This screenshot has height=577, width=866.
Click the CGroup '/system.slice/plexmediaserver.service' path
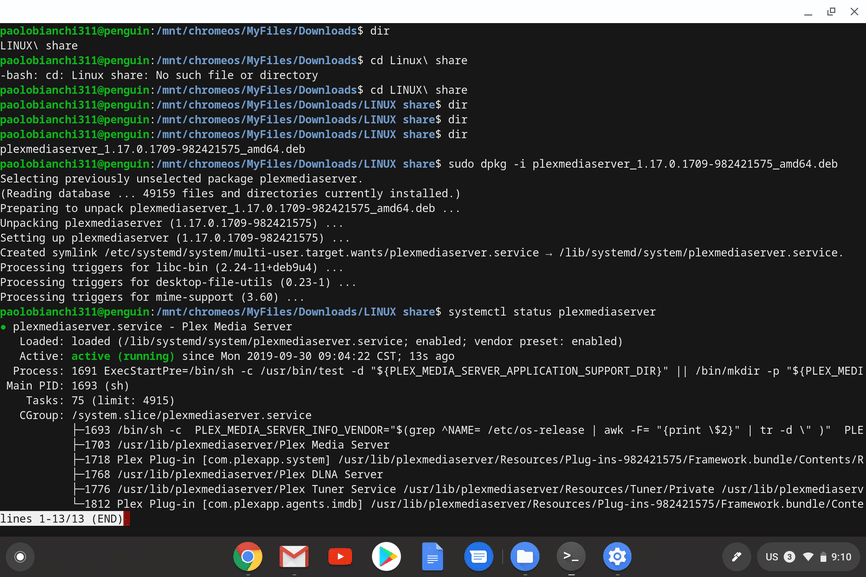click(191, 415)
